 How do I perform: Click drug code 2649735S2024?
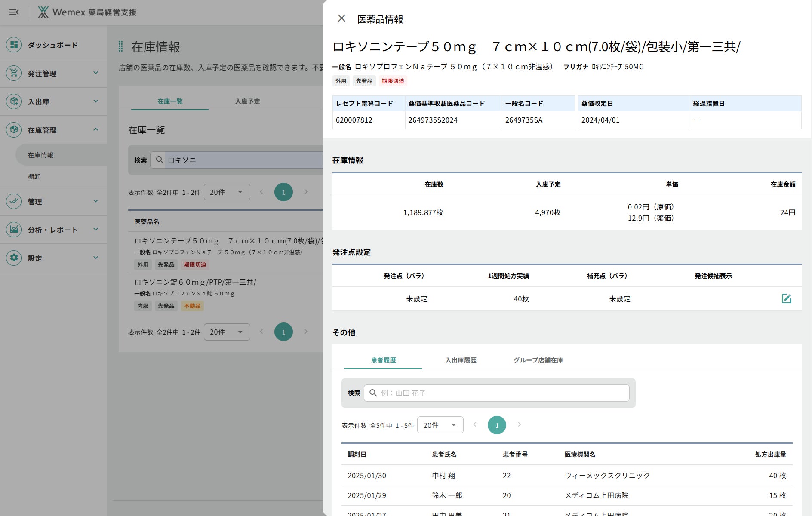pyautogui.click(x=433, y=120)
